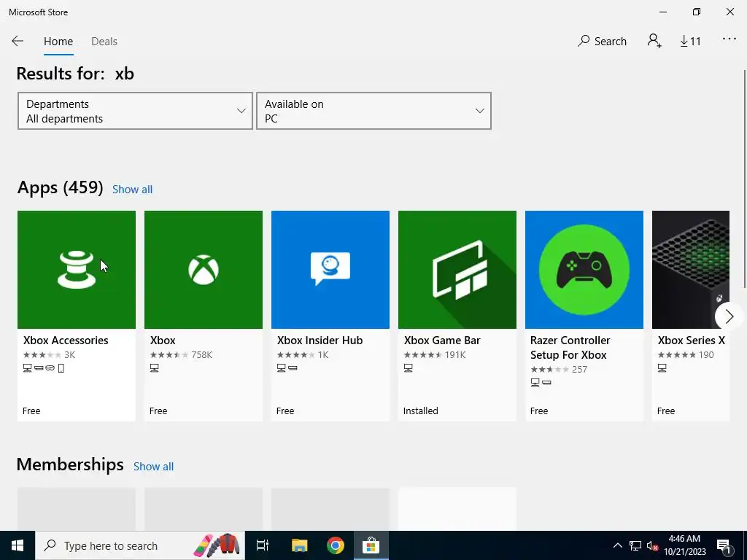The width and height of the screenshot is (747, 560).
Task: Click Free price under Xbox Accessories
Action: [31, 411]
